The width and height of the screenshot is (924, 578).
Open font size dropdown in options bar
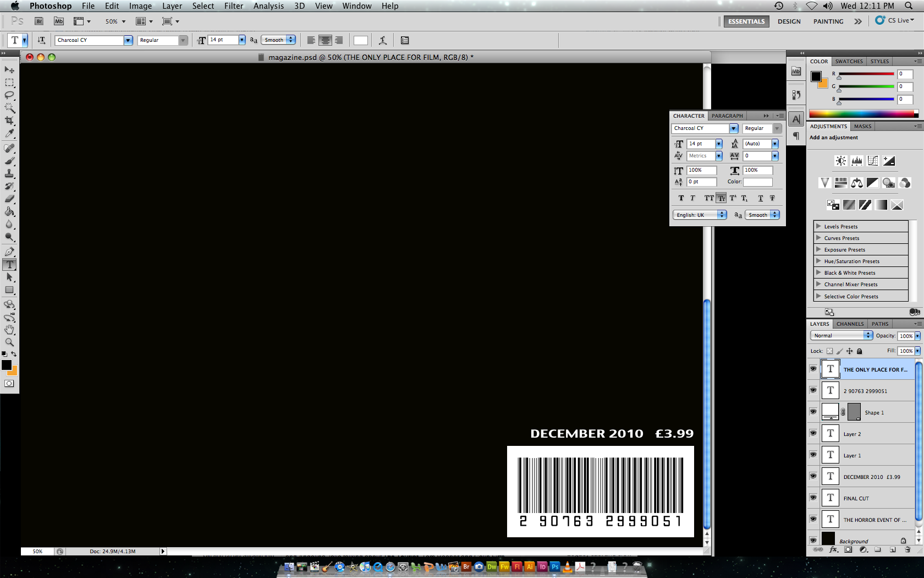point(242,40)
